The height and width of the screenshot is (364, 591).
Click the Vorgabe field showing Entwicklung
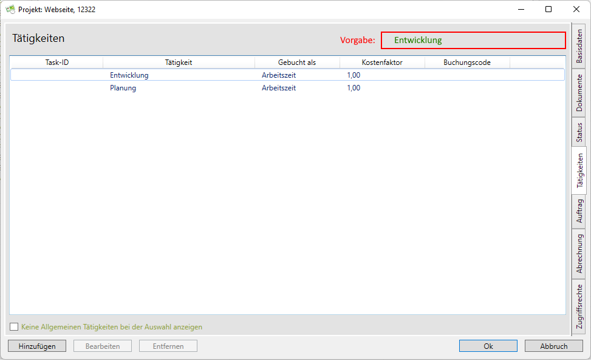[x=473, y=40]
